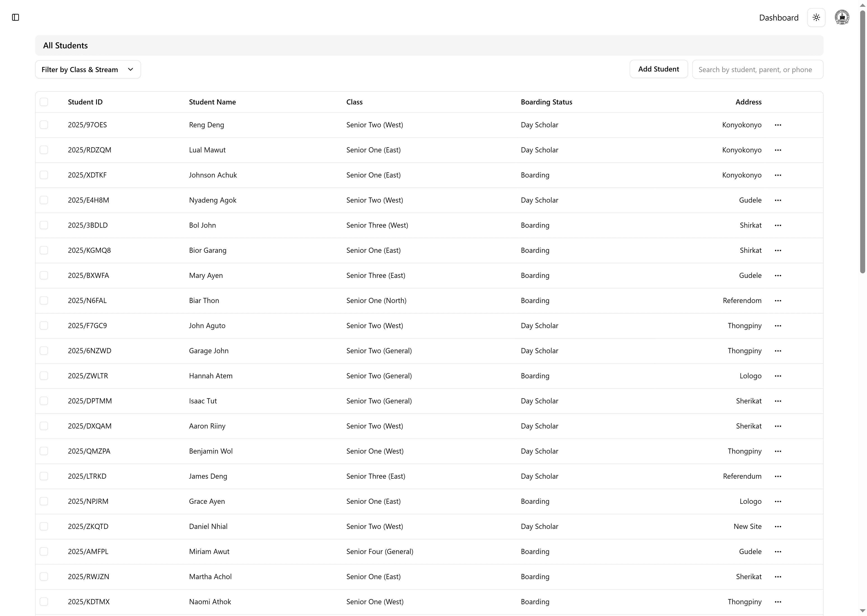Screen dimensions: 867x616
Task: Click the Add Student button
Action: [x=658, y=69]
